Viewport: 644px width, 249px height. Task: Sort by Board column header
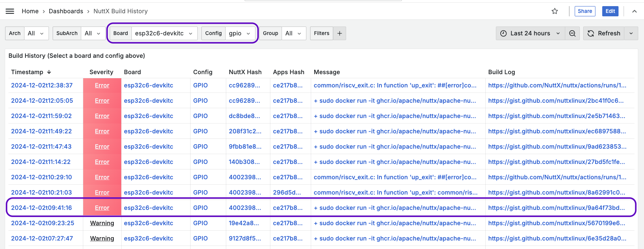tap(132, 72)
